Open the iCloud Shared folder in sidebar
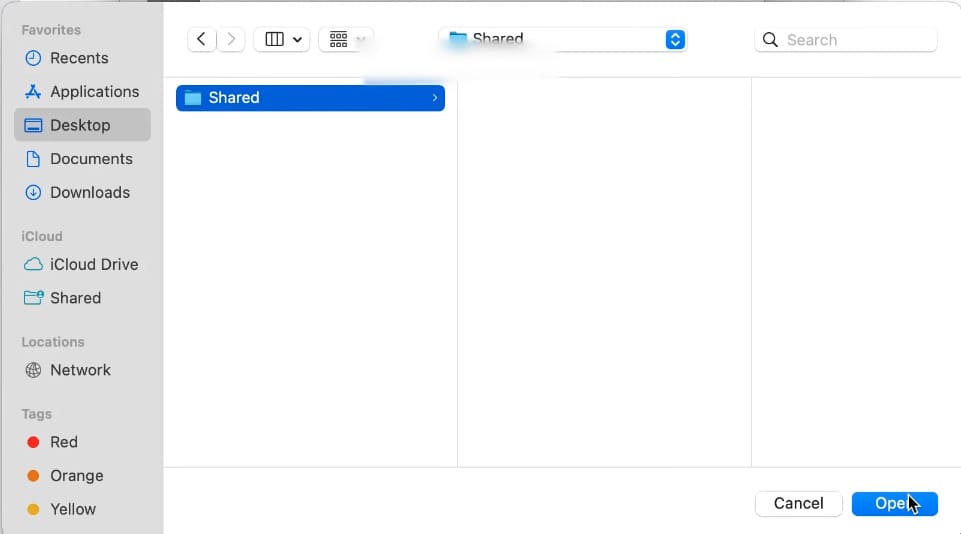Viewport: 961px width, 534px height. coord(75,298)
